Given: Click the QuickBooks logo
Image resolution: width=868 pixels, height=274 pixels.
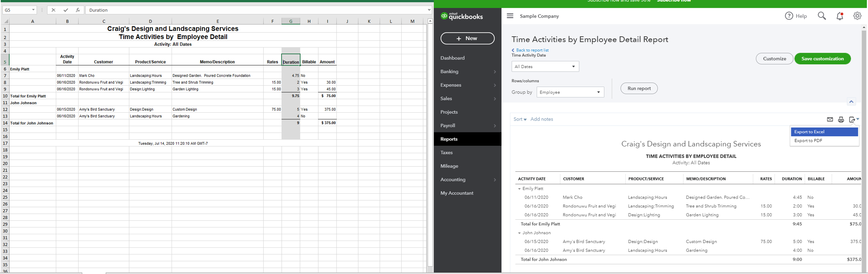Looking at the screenshot, I should (462, 16).
